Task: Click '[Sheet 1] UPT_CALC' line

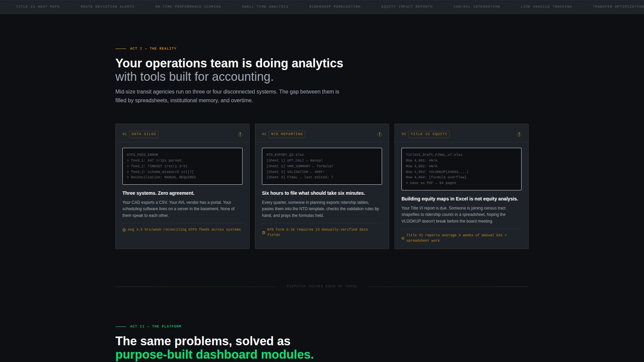Action: point(294,161)
